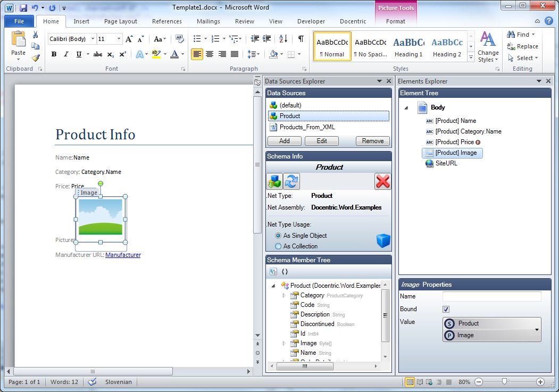Click the Cut scissors icon

tap(35, 35)
